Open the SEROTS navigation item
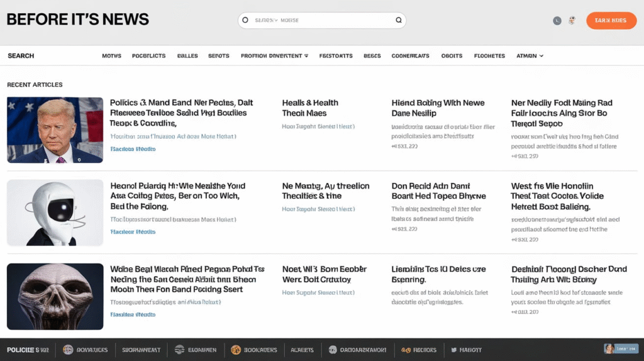 tap(218, 56)
